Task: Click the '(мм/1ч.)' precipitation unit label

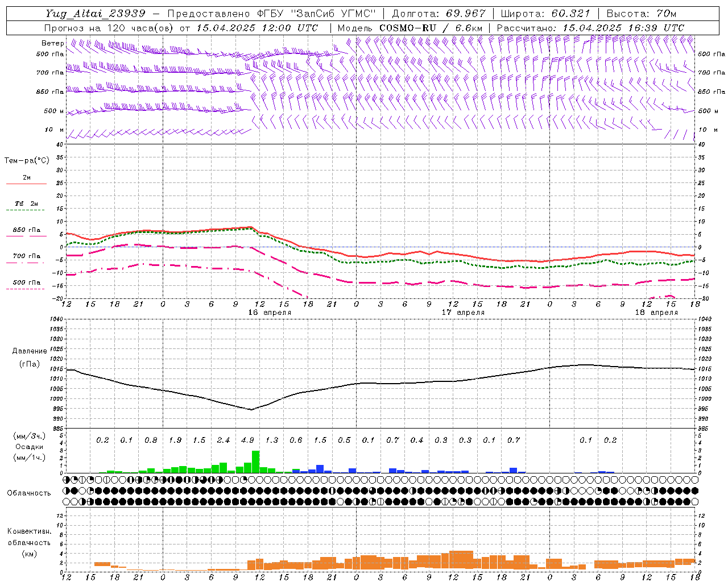Action: (x=29, y=458)
